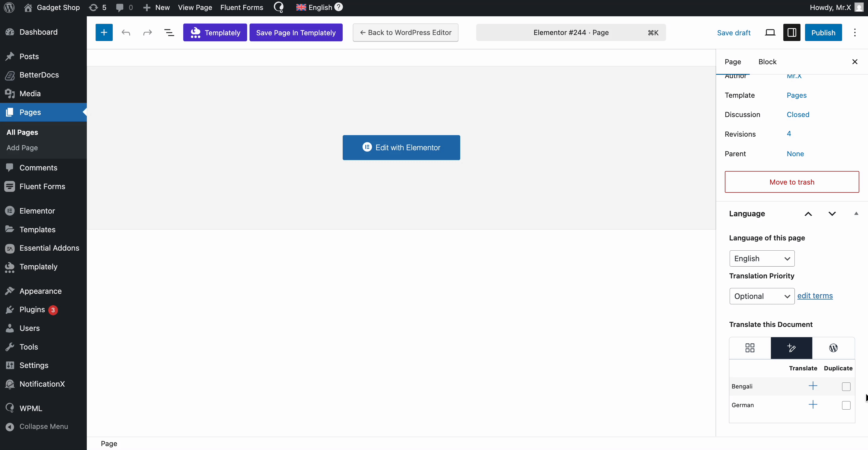The width and height of the screenshot is (868, 450).
Task: Select the Undo icon in the editor toolbar
Action: coord(125,32)
